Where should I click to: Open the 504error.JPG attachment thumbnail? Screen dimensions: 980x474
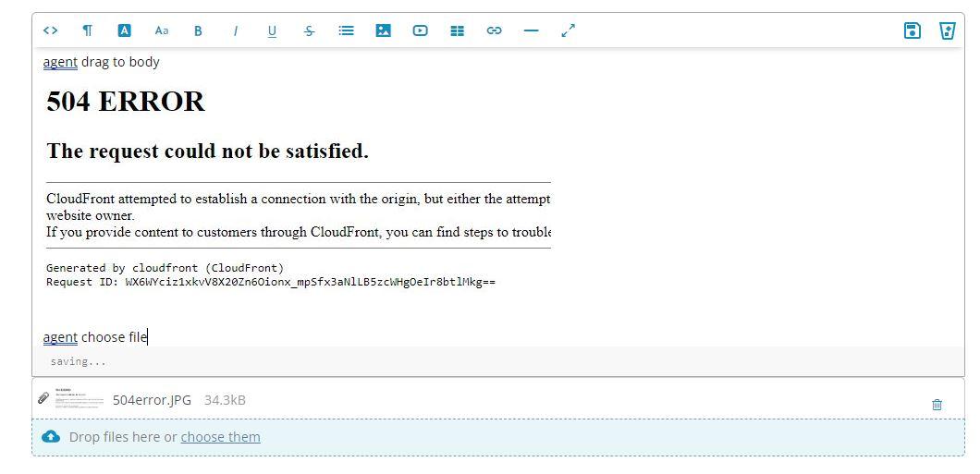[x=80, y=399]
